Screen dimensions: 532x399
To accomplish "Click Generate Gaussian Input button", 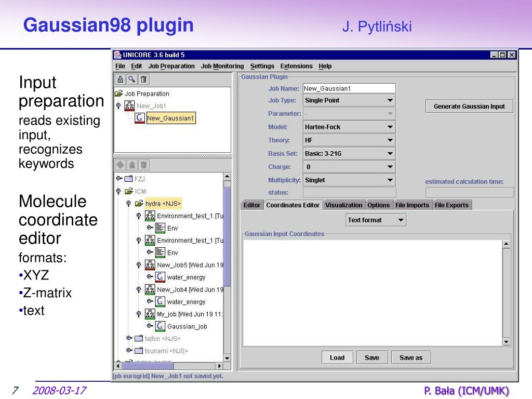I will tap(469, 106).
